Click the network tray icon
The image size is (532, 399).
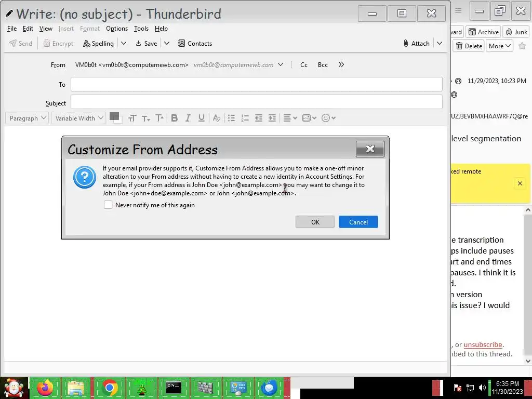[x=470, y=388]
